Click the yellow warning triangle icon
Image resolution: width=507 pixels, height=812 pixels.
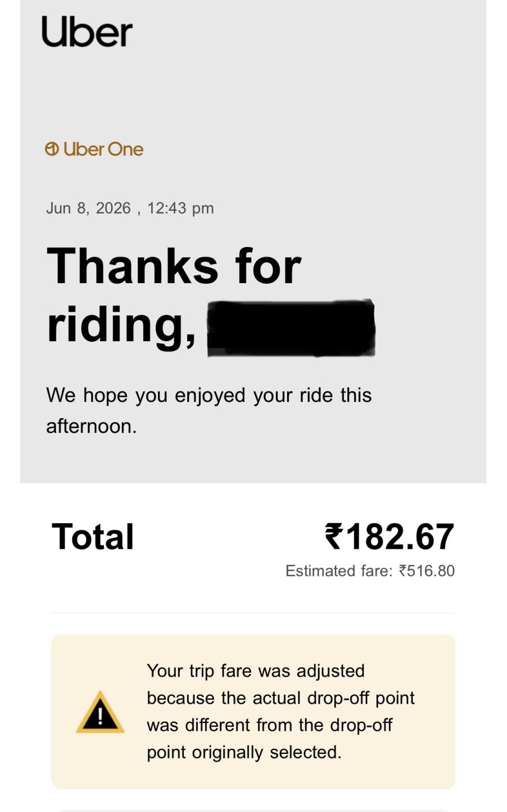click(x=100, y=712)
